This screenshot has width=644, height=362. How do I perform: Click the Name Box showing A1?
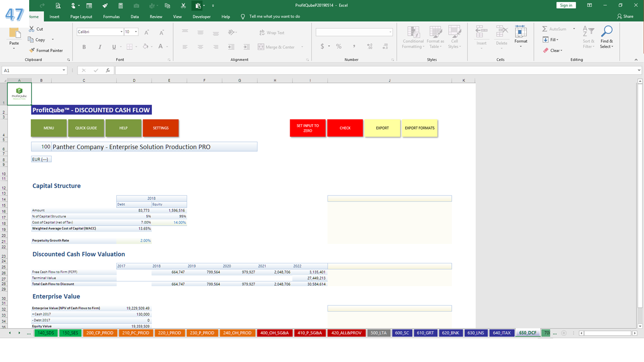35,70
